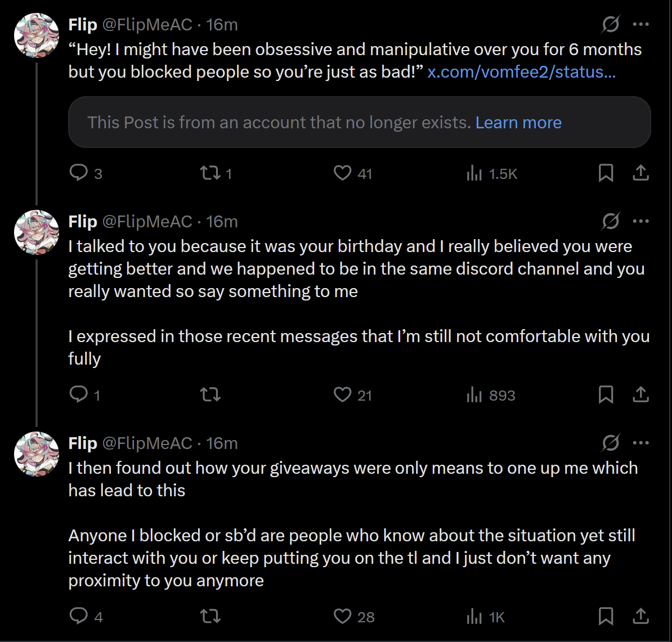View analytics showing 1.5K views
This screenshot has width=672, height=642.
(x=474, y=173)
